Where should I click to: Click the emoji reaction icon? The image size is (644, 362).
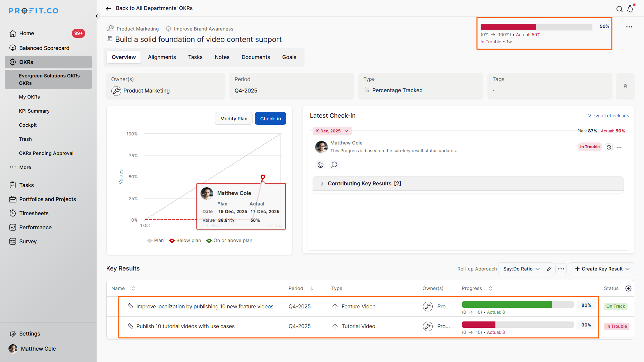click(x=320, y=165)
